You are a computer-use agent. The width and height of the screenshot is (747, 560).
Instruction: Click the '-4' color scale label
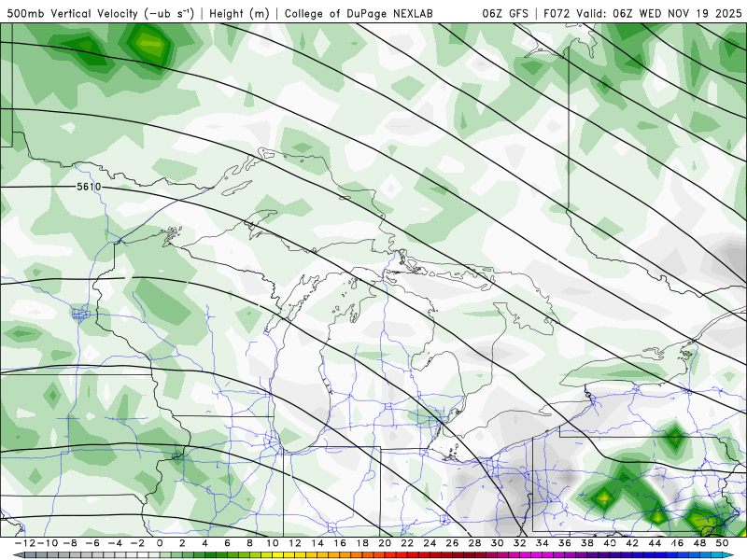click(x=114, y=543)
